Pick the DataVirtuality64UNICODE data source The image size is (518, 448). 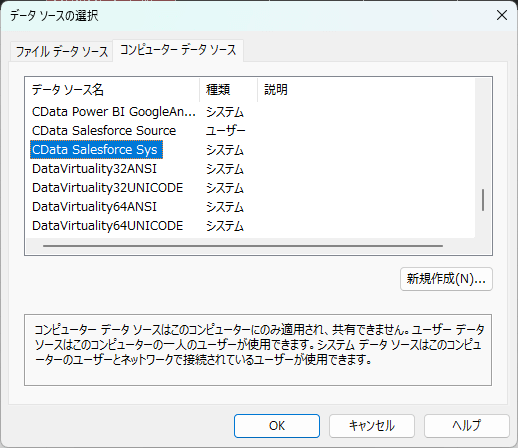107,226
